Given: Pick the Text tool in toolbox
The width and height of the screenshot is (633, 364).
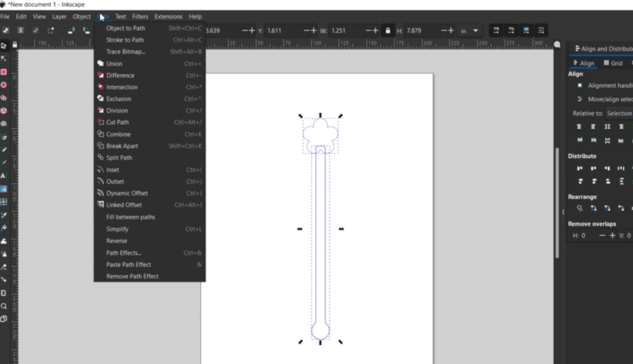Looking at the screenshot, I should tap(4, 176).
